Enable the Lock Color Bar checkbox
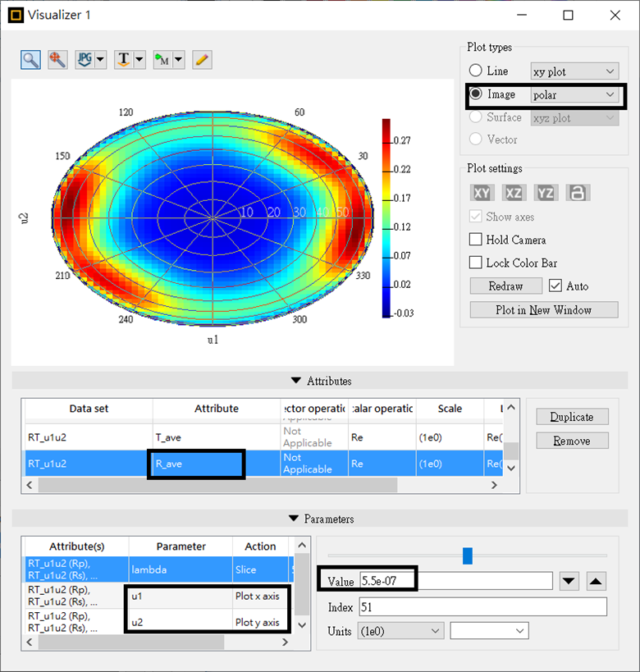The width and height of the screenshot is (640, 672). coord(475,263)
